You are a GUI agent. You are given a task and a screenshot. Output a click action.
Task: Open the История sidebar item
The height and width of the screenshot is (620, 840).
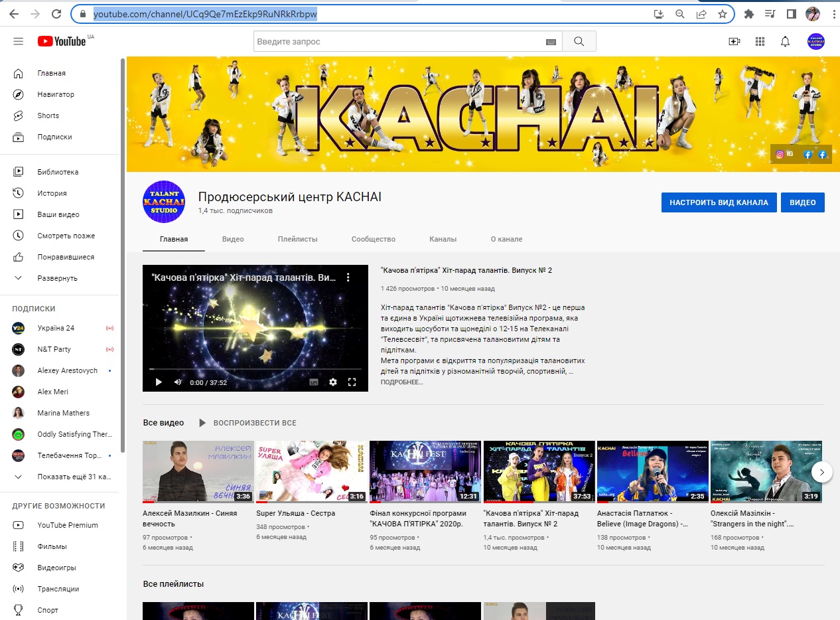(60, 193)
